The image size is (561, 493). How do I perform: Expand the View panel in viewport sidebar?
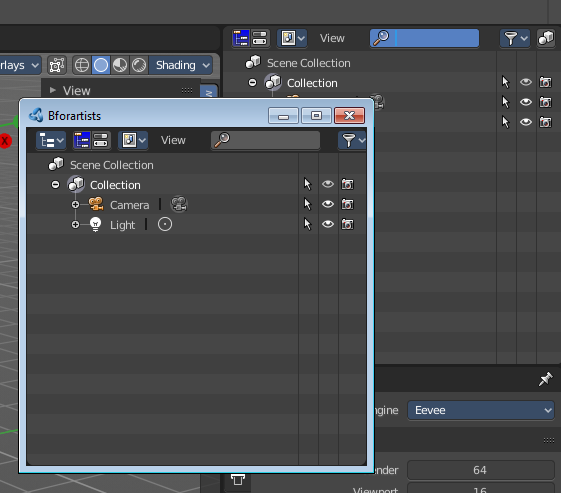click(x=53, y=90)
